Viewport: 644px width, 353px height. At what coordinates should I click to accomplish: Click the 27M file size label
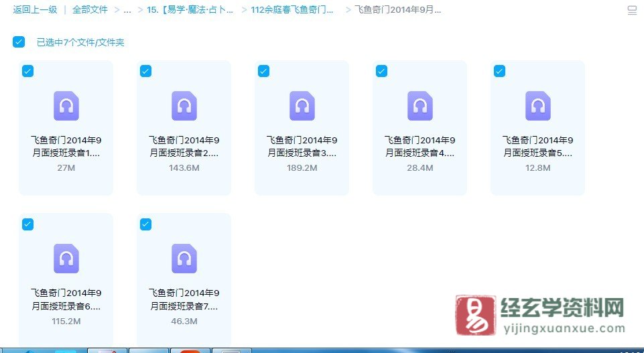pos(66,168)
